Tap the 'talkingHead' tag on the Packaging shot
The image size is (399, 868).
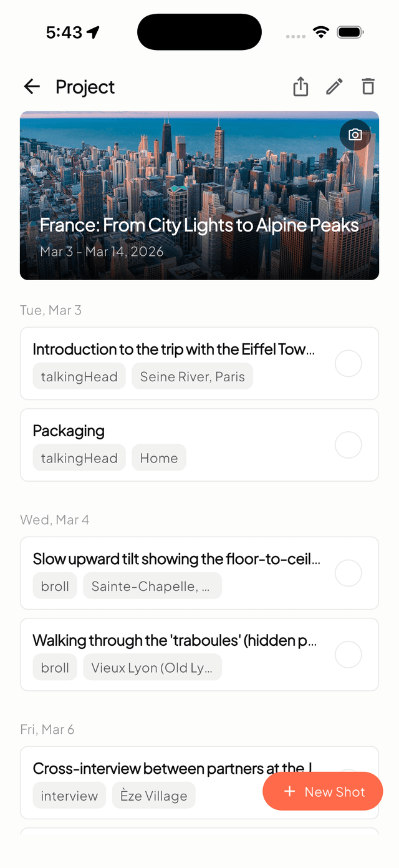(x=79, y=457)
